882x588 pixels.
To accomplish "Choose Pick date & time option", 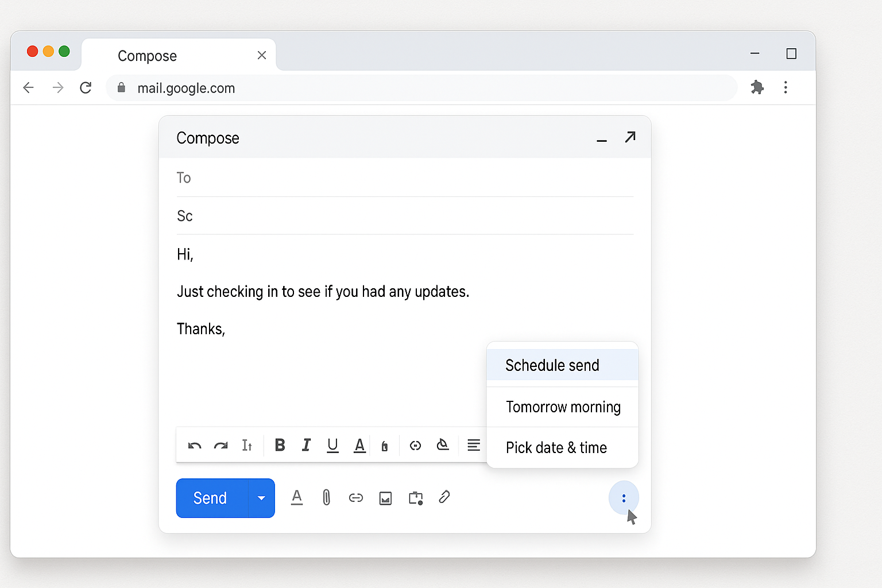I will (562, 448).
